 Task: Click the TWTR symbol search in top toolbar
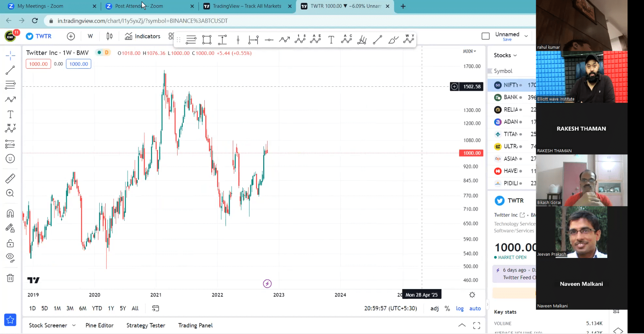coord(39,36)
